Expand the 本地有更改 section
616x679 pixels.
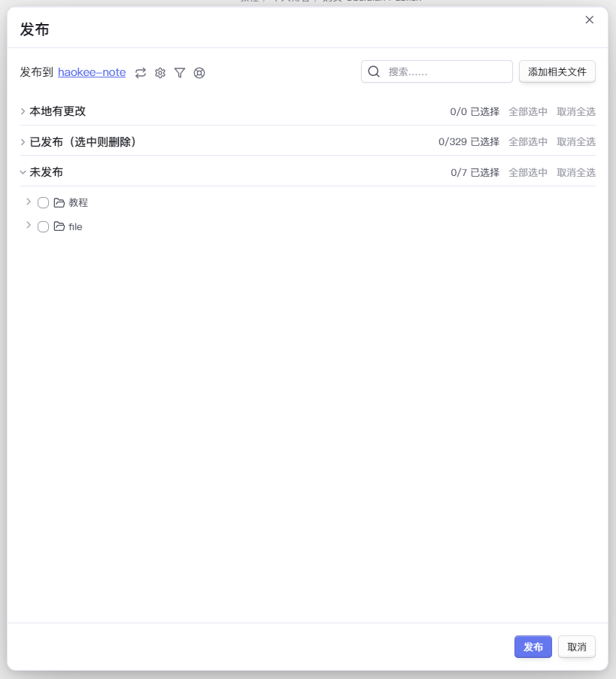(23, 111)
